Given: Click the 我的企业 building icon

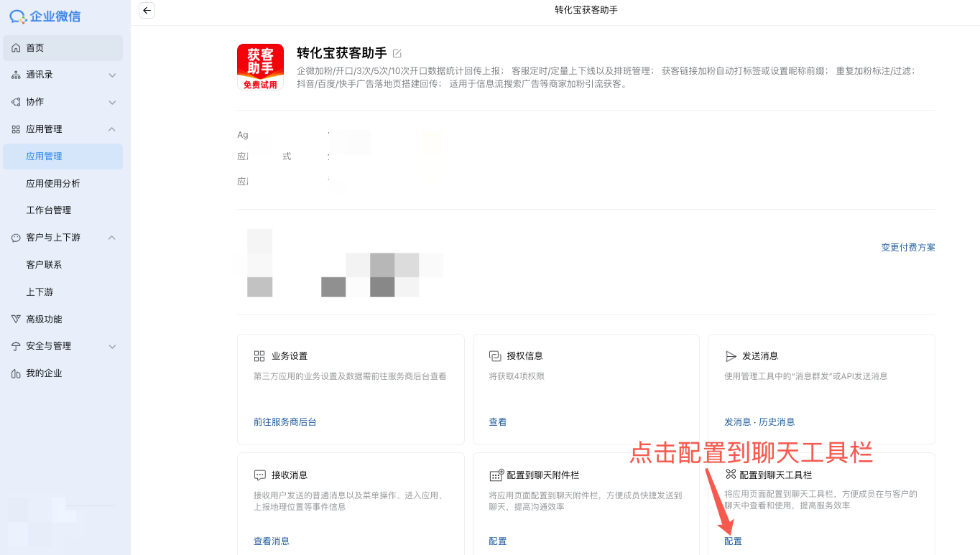Looking at the screenshot, I should 16,373.
